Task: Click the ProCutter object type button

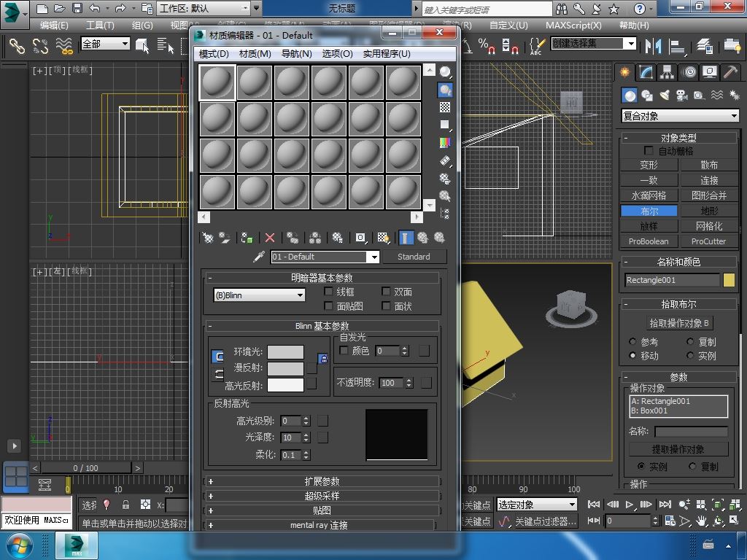Action: 708,241
